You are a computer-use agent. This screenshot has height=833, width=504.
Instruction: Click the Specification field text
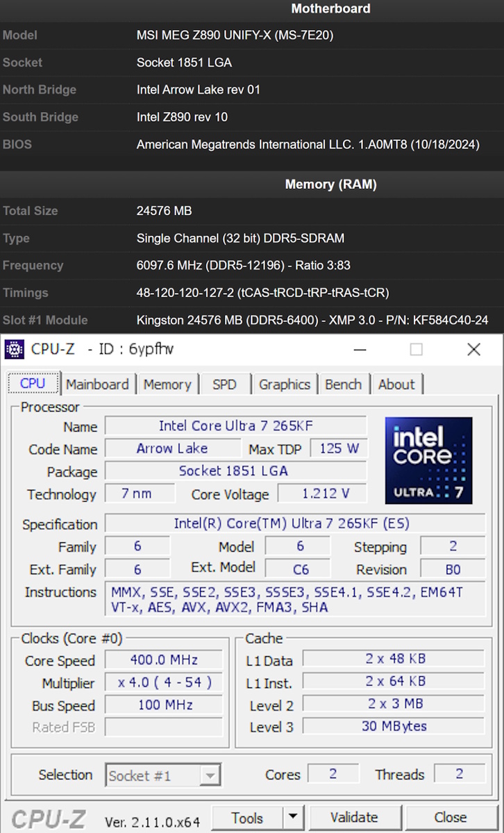coord(295,523)
